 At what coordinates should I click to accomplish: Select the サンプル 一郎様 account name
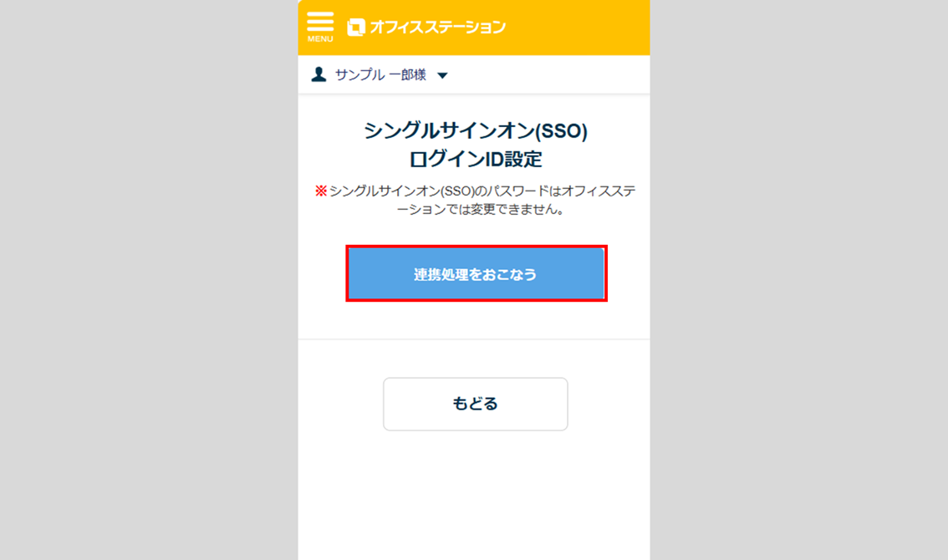(380, 75)
